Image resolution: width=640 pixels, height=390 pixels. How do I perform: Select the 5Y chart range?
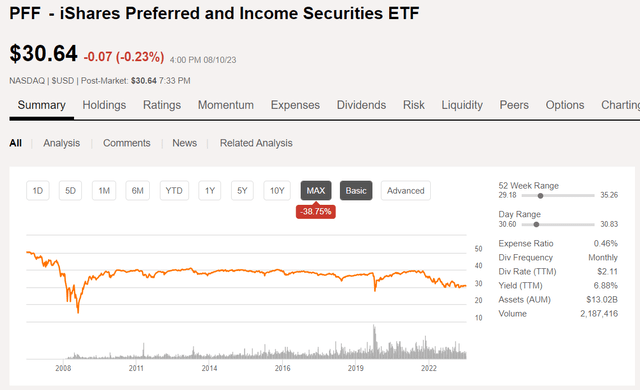242,191
